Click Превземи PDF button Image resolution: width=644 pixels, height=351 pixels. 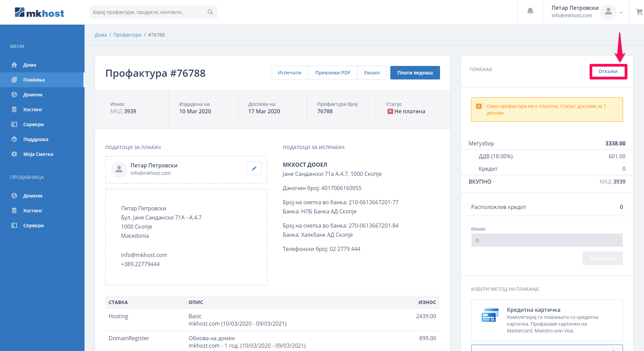332,73
